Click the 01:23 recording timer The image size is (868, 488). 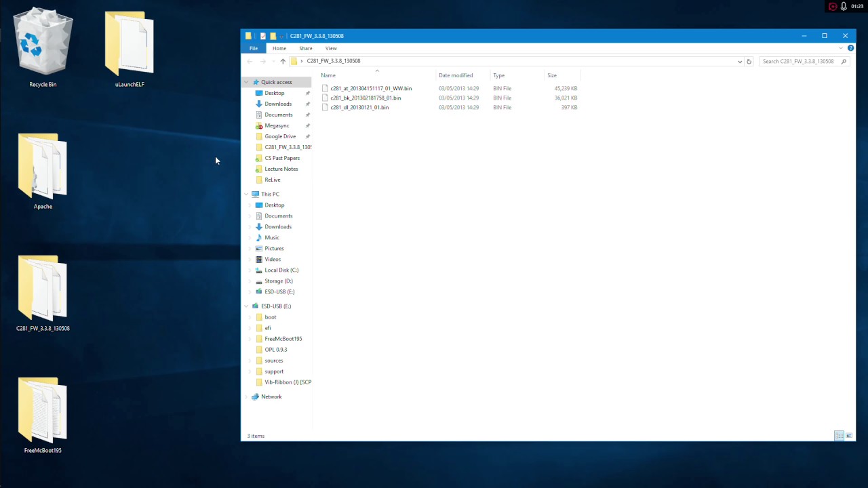tap(857, 6)
